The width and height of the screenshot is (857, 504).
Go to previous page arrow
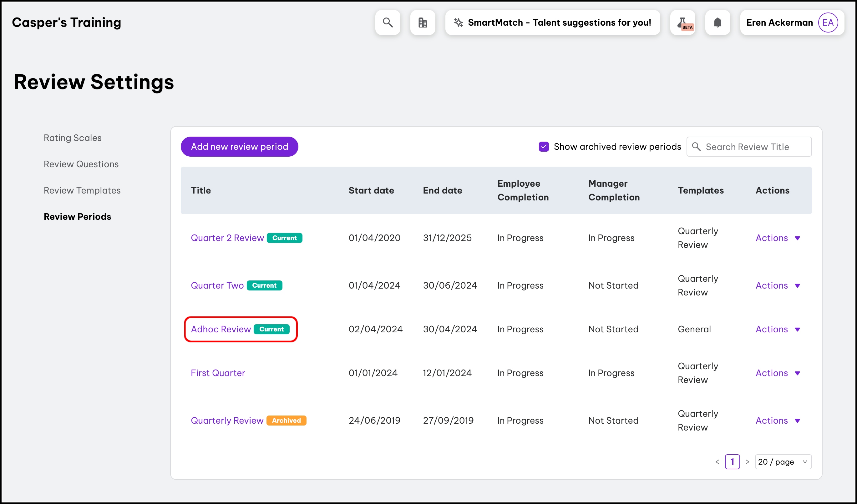[x=717, y=462]
